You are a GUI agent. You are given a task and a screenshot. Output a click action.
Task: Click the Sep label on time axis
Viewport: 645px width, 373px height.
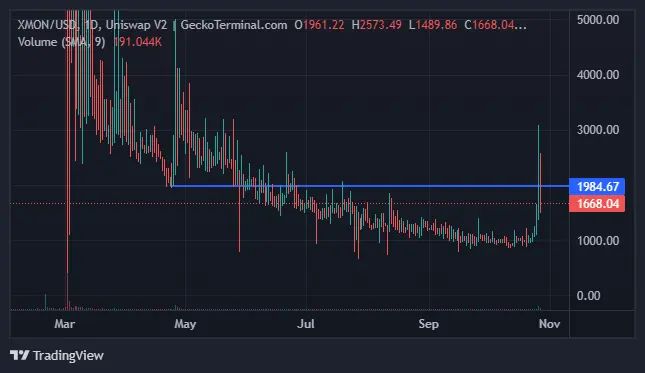tap(429, 324)
